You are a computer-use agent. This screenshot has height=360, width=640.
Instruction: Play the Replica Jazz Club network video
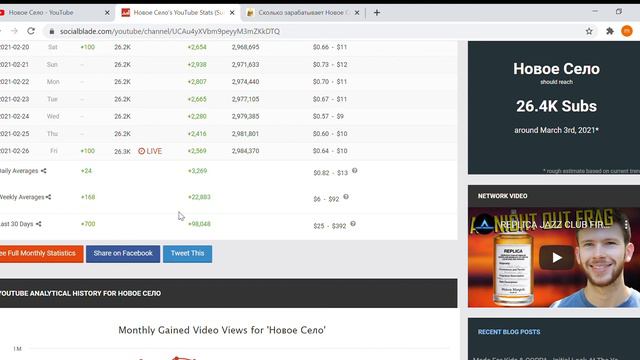click(x=557, y=258)
